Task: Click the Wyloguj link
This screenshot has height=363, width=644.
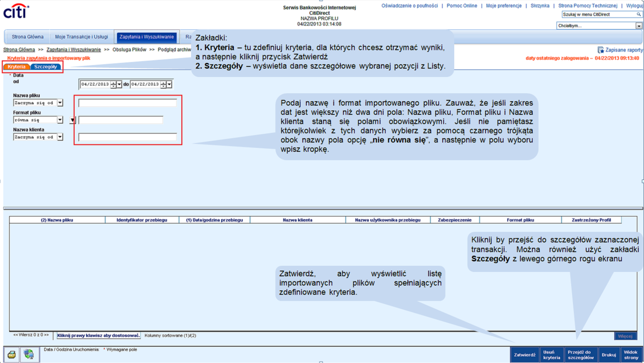Action: click(634, 6)
